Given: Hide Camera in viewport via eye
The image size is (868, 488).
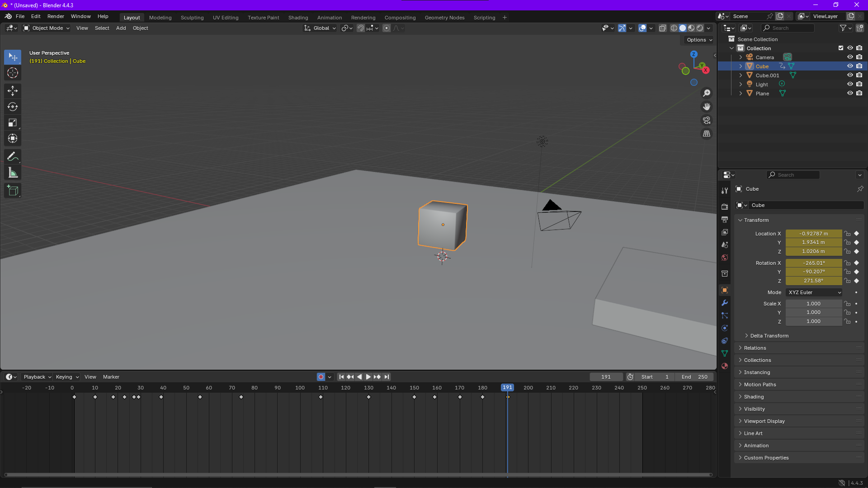Looking at the screenshot, I should pos(850,57).
